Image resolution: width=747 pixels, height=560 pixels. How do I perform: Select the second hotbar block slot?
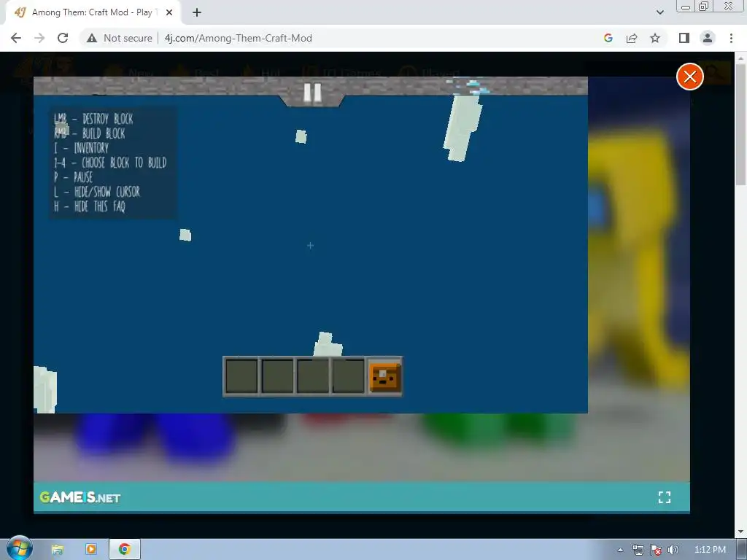277,376
